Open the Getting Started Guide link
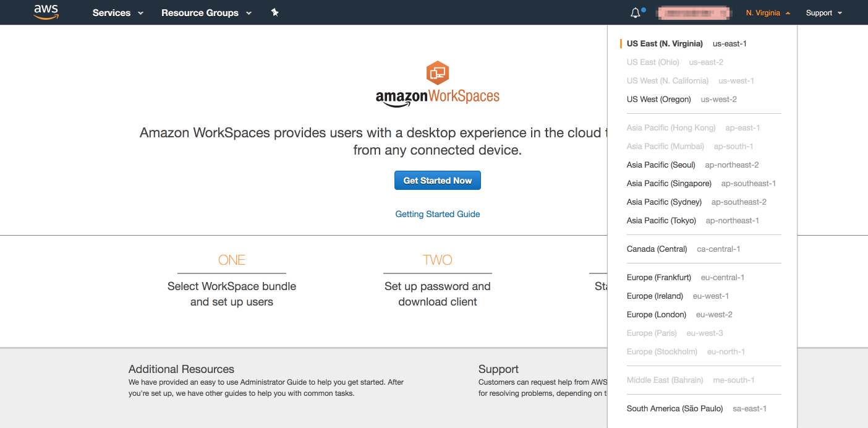The width and height of the screenshot is (868, 428). (438, 214)
